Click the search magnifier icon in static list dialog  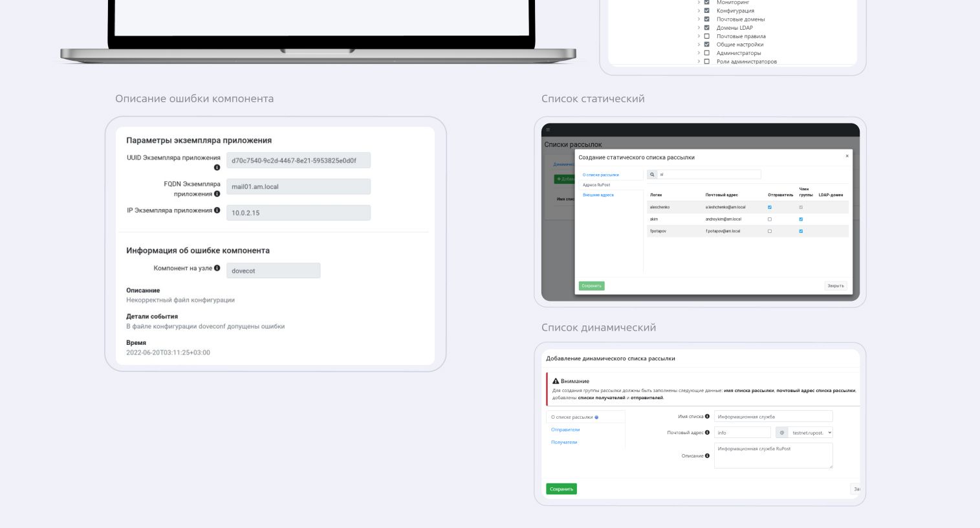coord(652,175)
